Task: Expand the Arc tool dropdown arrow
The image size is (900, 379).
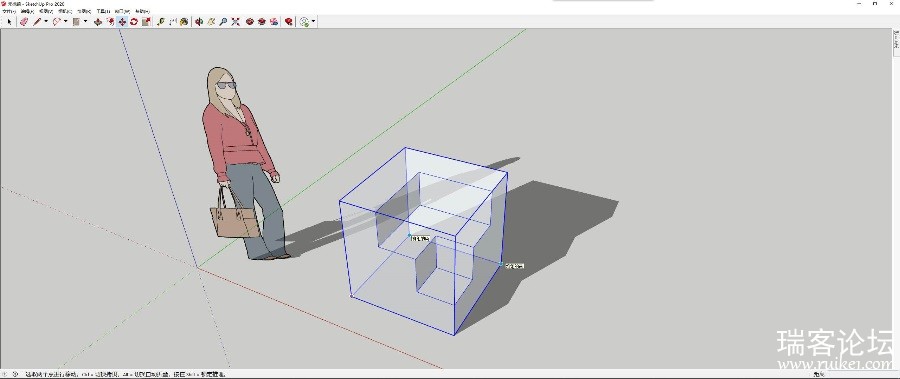Action: (65, 21)
